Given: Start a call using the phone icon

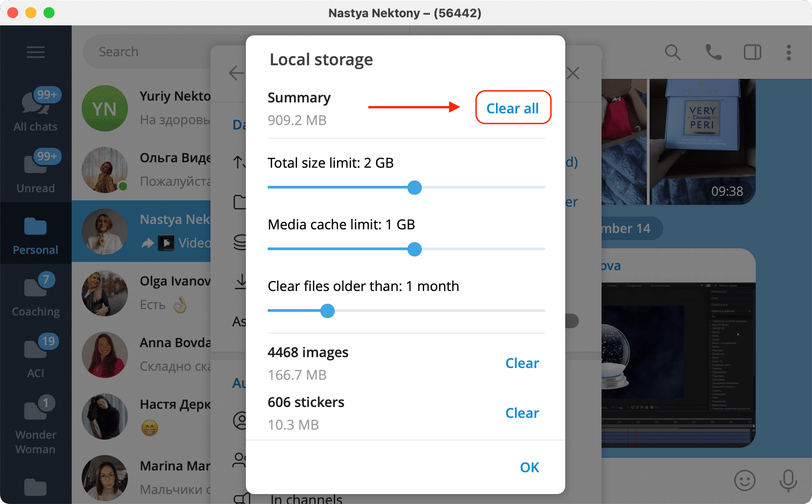Looking at the screenshot, I should (713, 52).
